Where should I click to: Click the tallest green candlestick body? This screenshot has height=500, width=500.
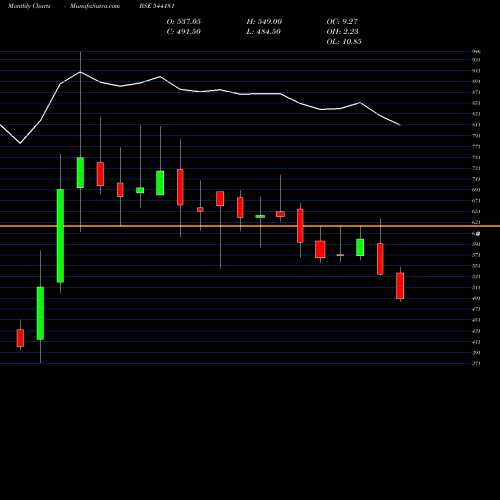(x=60, y=236)
